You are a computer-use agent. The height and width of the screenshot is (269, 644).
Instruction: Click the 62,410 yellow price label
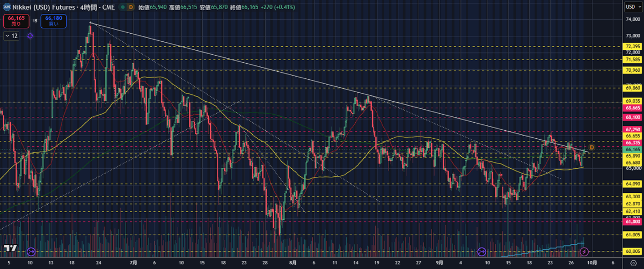click(x=632, y=211)
